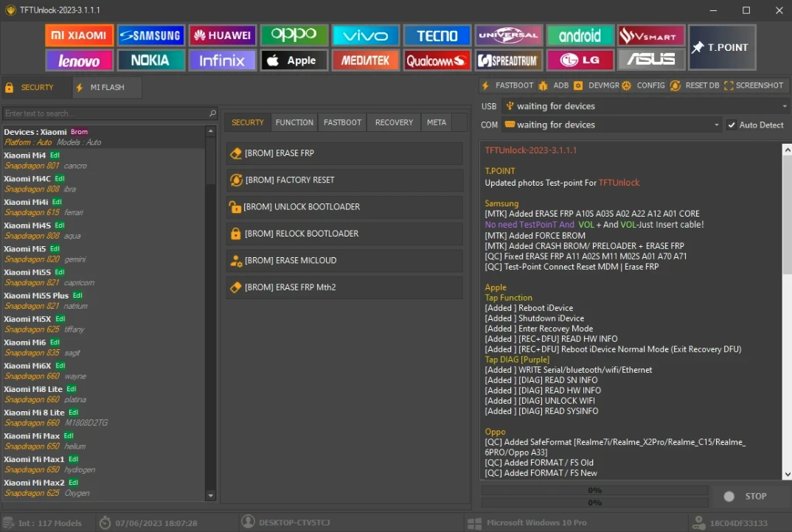Click the orange TFTUnlock link in log
This screenshot has width=792, height=532.
point(619,183)
